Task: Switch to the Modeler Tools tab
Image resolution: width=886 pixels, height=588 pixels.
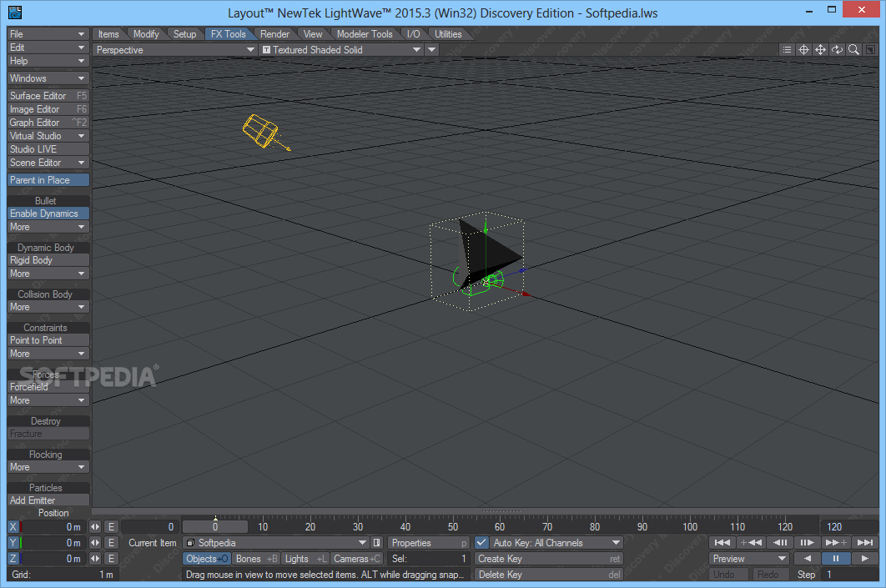Action: point(365,34)
